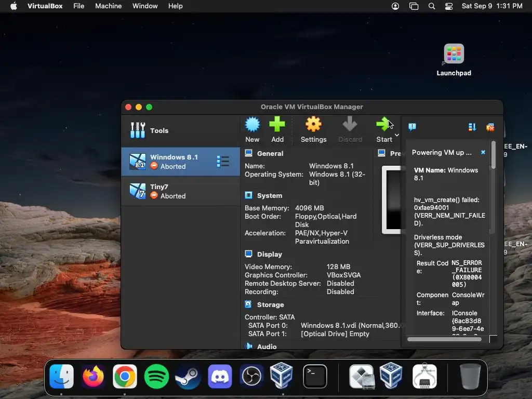
Task: Click the Discard down-arrow icon
Action: tap(350, 124)
